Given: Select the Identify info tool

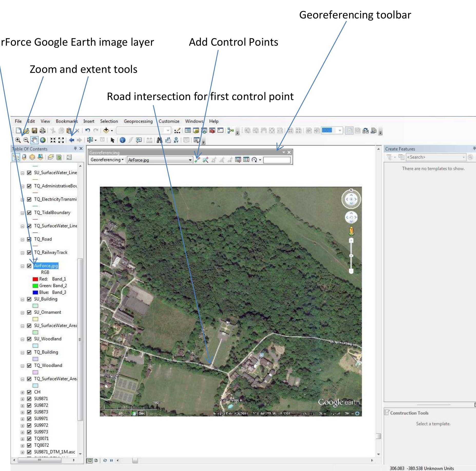Looking at the screenshot, I should 123,140.
